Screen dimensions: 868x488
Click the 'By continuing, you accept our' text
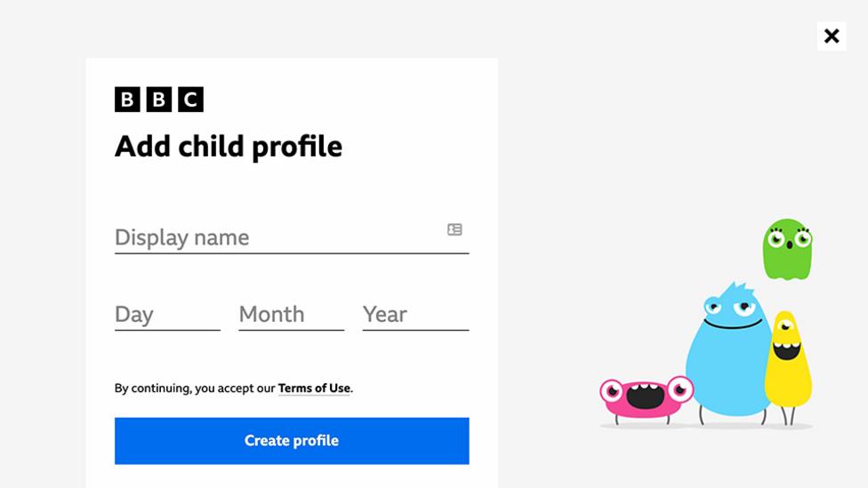[195, 388]
